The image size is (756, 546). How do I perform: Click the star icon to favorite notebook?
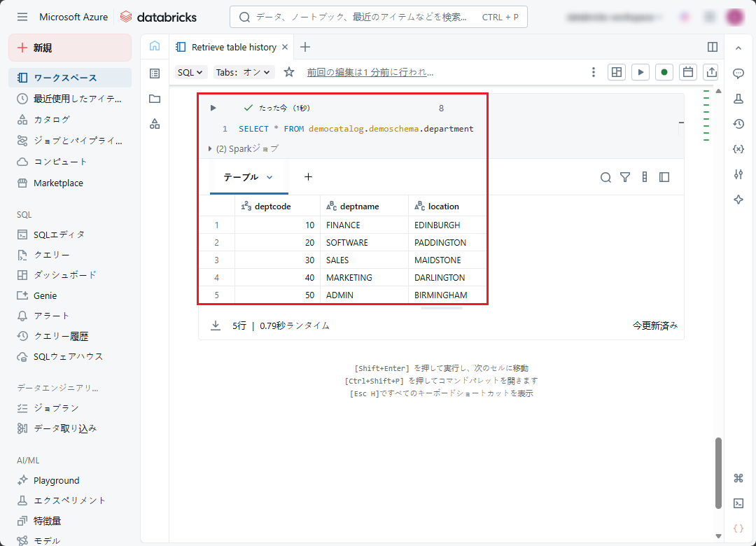click(289, 72)
